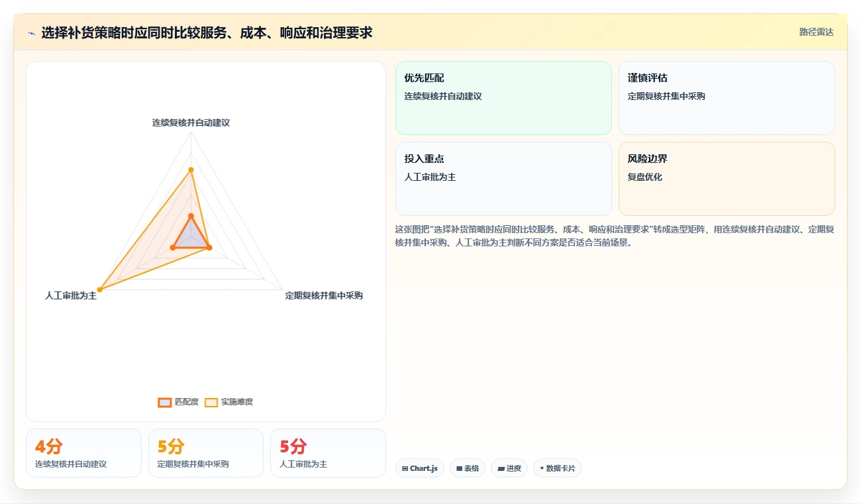Click the 路径雷达 label in header
This screenshot has width=861, height=504.
point(816,32)
